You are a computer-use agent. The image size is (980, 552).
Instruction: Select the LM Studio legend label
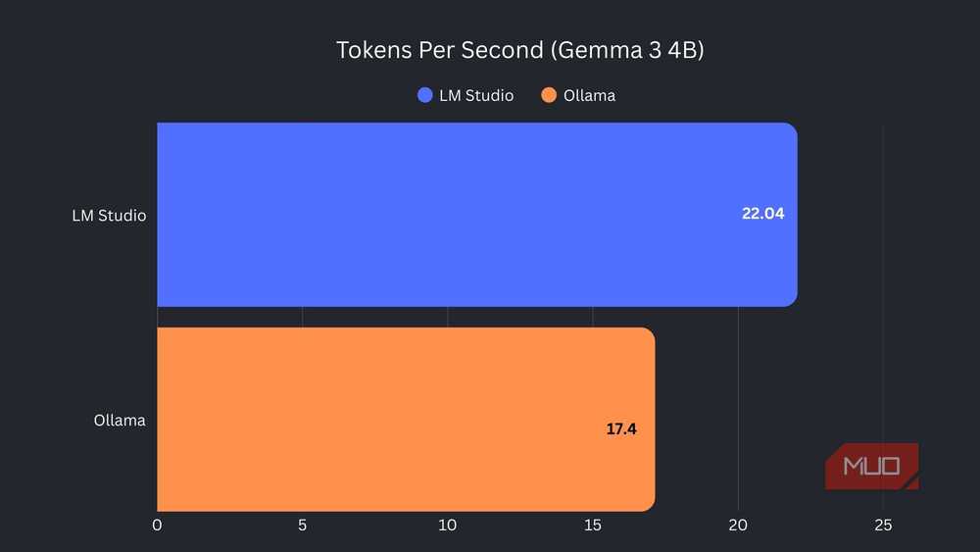pos(476,96)
